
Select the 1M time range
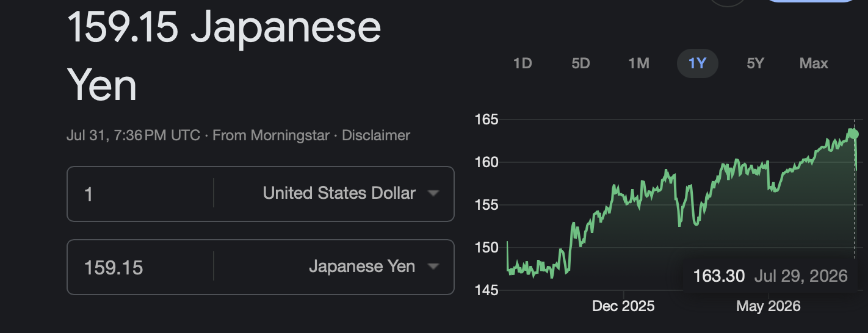(x=639, y=63)
